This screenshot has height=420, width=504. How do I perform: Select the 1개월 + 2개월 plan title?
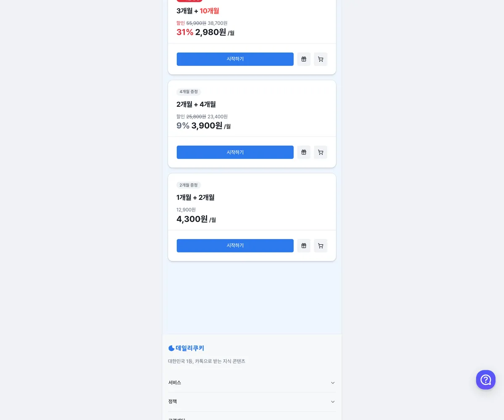click(196, 197)
